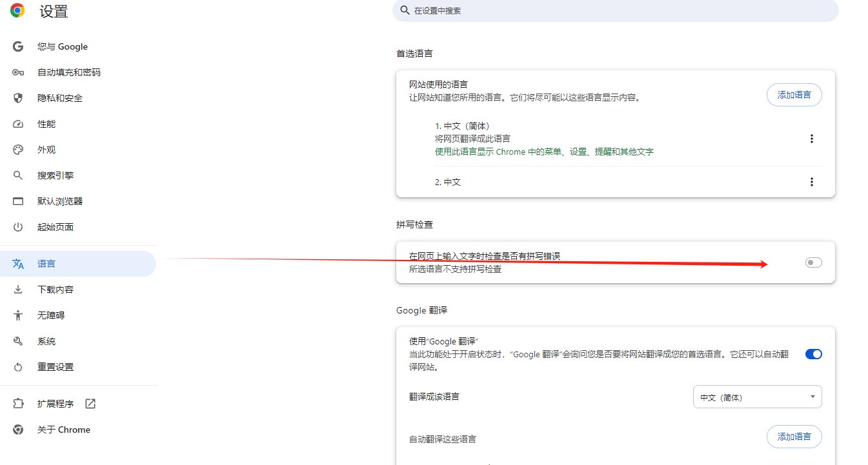Click the 首选语言 section heading
Viewport: 868px width, 465px height.
414,54
